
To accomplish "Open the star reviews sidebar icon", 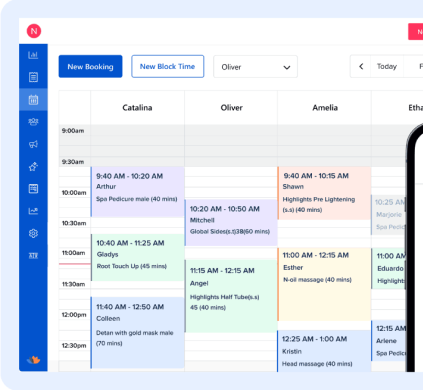I will (x=33, y=166).
